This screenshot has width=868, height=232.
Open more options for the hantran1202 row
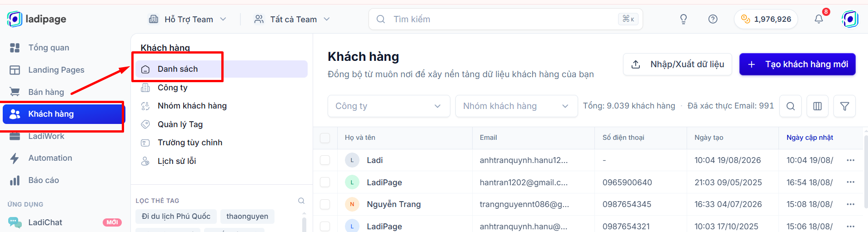(851, 182)
